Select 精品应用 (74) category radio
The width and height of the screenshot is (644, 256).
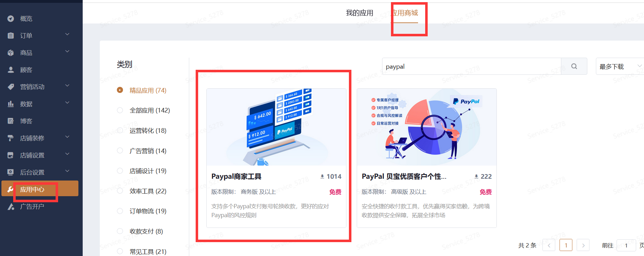[x=120, y=90]
